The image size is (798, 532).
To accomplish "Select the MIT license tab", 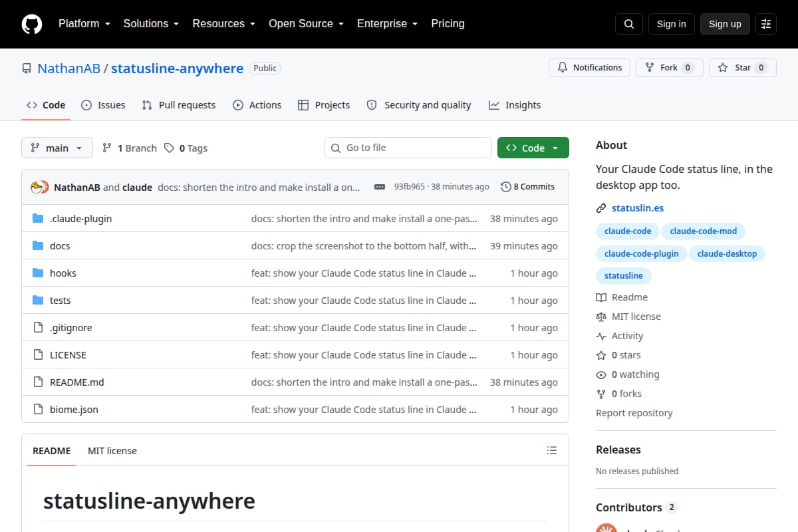I will [x=112, y=450].
